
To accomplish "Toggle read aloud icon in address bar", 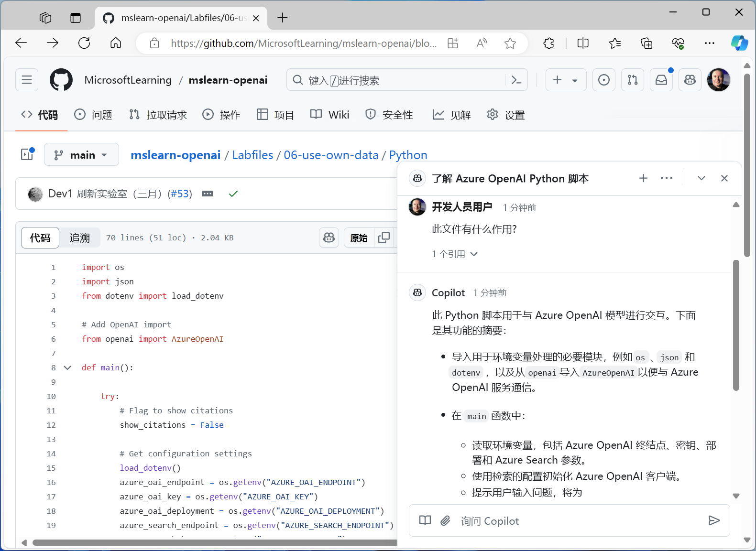I will click(x=482, y=43).
